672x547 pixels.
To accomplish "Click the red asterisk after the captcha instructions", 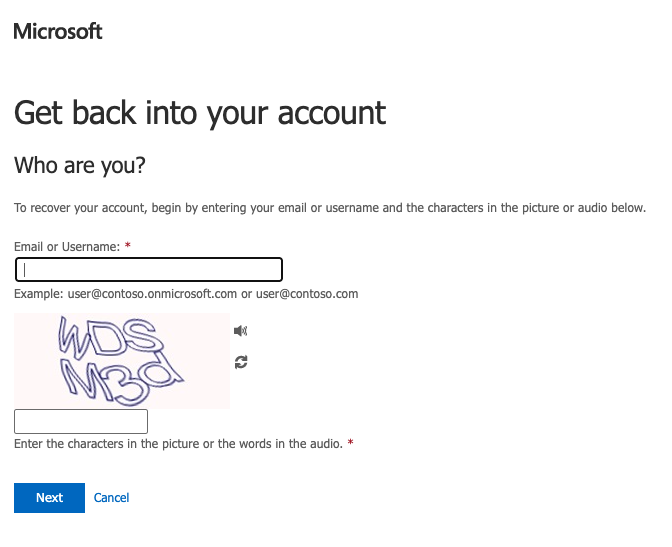I will (x=350, y=442).
